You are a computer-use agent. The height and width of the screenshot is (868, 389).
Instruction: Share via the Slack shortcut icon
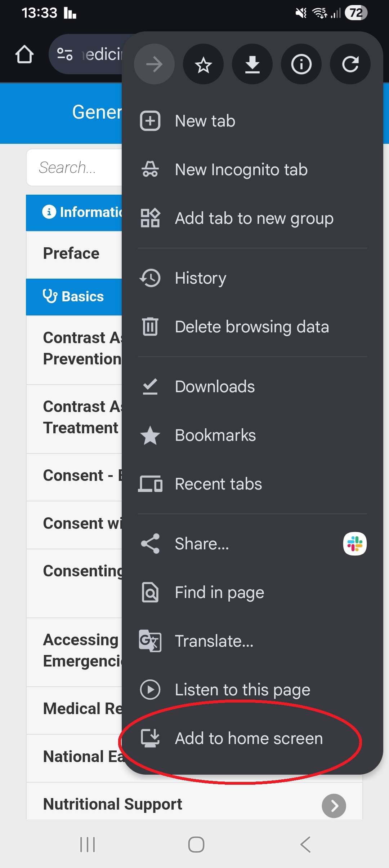coord(355,544)
